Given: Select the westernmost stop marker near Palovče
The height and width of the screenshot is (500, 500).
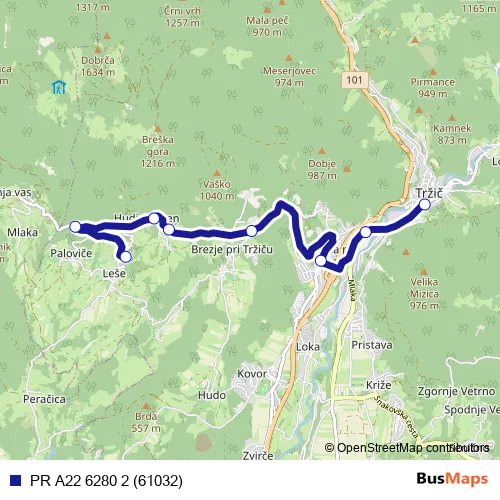Looking at the screenshot, I should (75, 227).
